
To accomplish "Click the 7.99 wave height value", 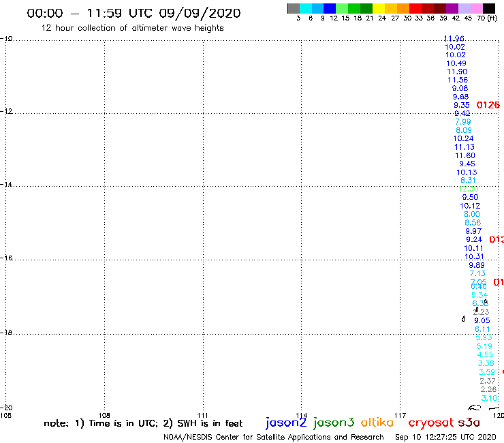I will (463, 122).
